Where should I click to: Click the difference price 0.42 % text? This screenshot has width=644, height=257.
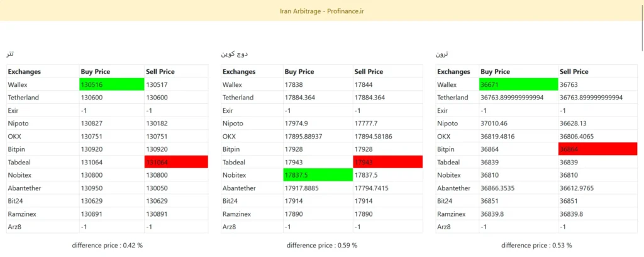(107, 245)
